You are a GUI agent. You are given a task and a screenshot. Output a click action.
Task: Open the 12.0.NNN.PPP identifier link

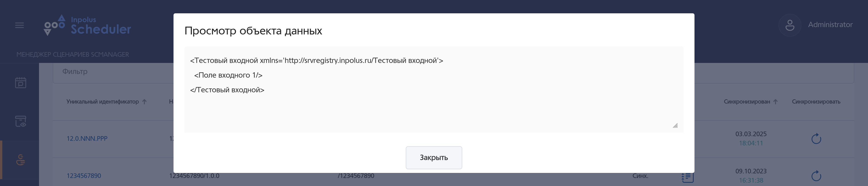click(x=87, y=138)
